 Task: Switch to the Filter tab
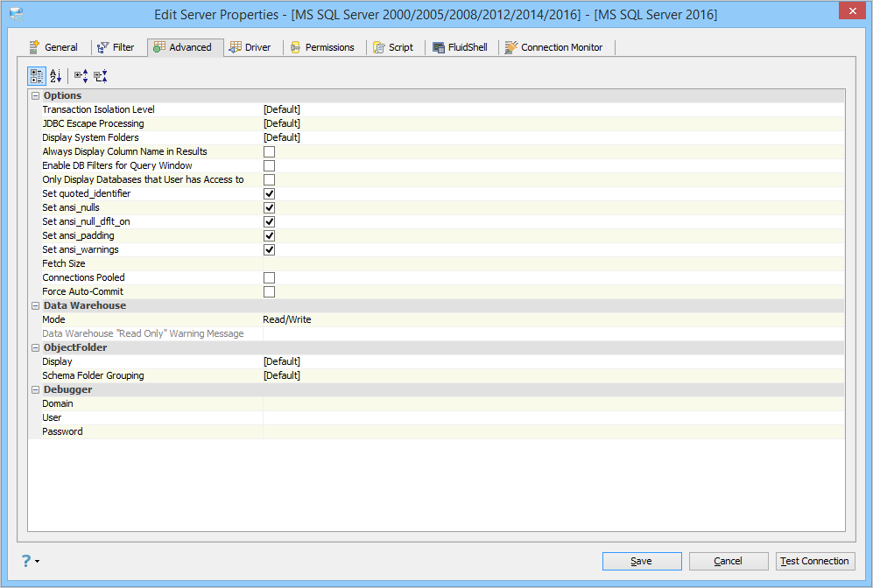click(x=116, y=47)
